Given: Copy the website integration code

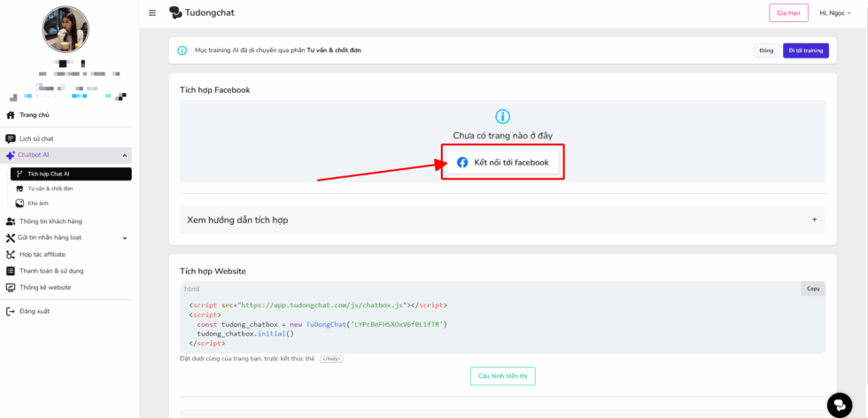Looking at the screenshot, I should pyautogui.click(x=813, y=289).
